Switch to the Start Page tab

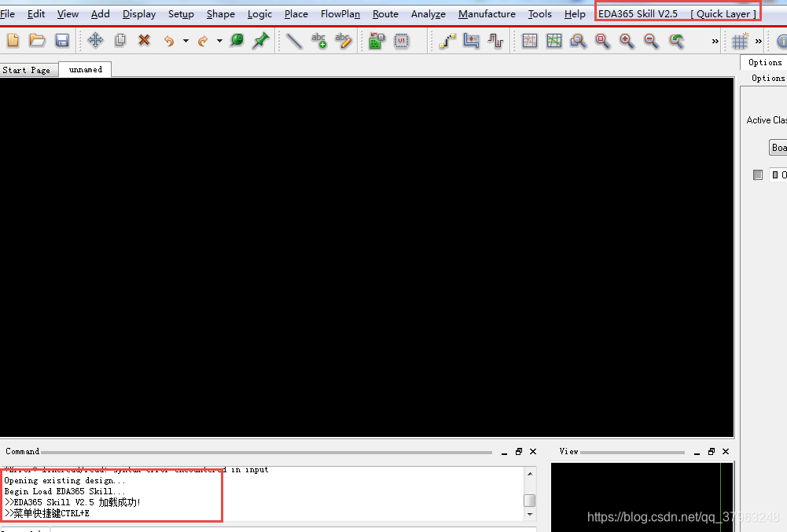[26, 70]
